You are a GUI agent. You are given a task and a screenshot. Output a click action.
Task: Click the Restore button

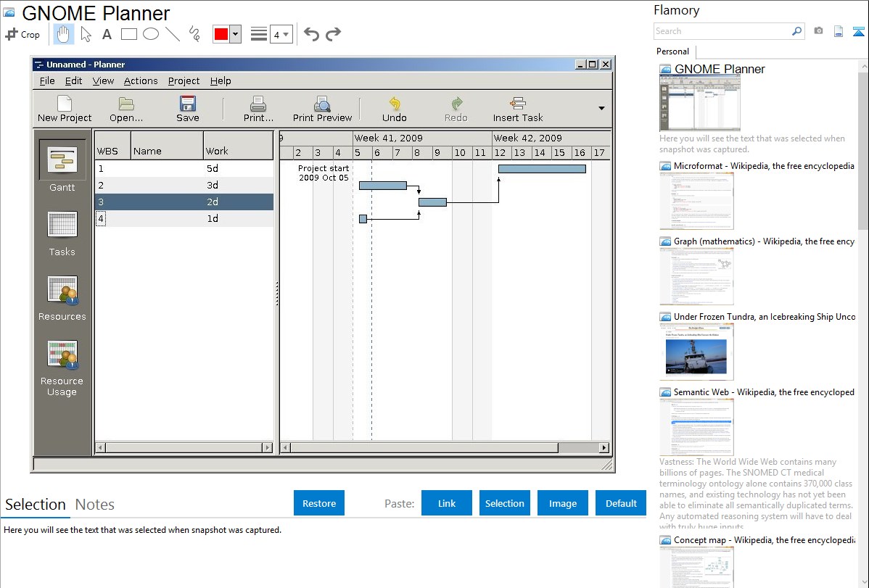(x=319, y=503)
